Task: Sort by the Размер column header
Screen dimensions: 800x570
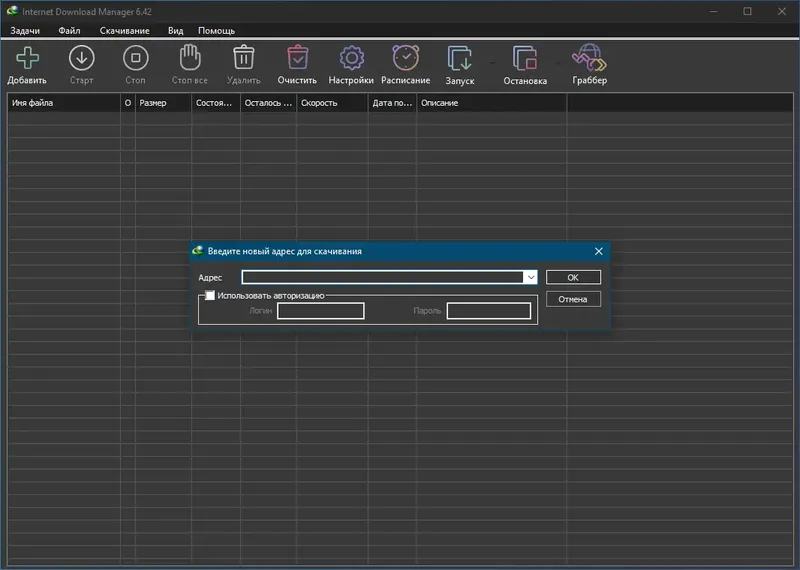Action: (x=163, y=103)
